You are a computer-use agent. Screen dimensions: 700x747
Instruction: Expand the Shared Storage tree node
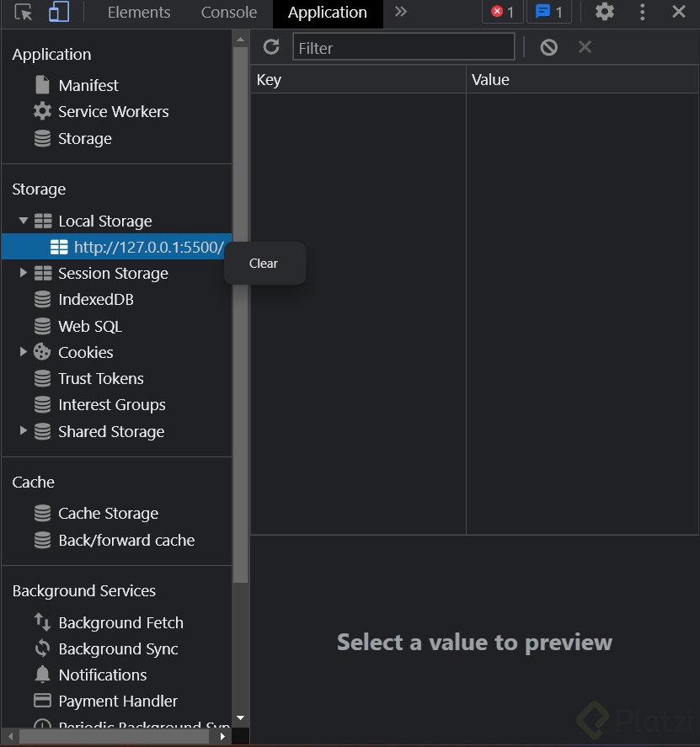click(24, 431)
